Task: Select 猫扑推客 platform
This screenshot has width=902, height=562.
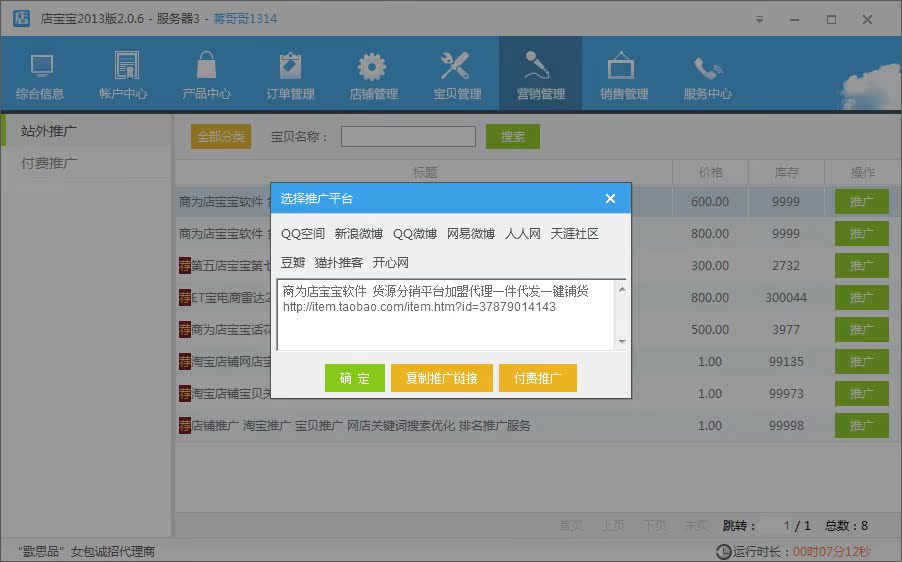Action: (x=339, y=262)
